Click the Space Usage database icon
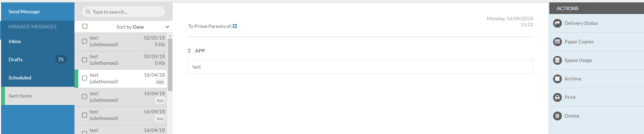Viewport: 644px width, 134px height. click(x=557, y=60)
